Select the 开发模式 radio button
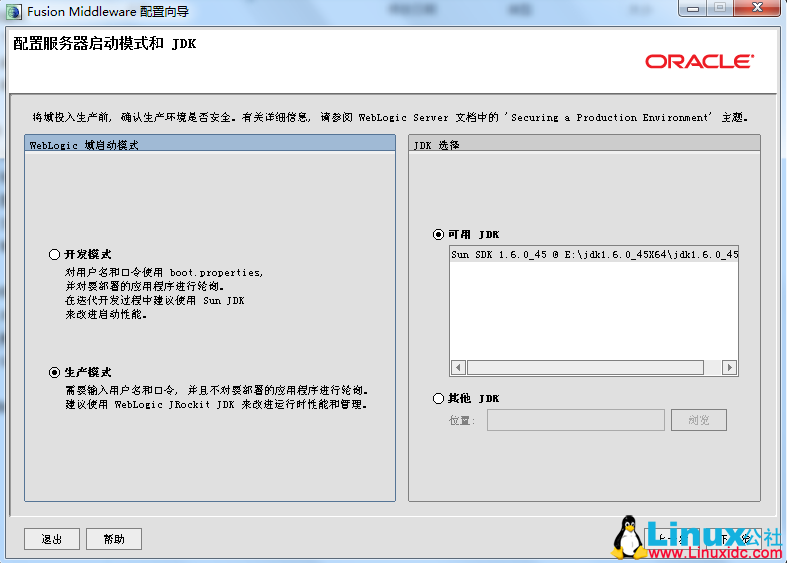787x563 pixels. (54, 254)
